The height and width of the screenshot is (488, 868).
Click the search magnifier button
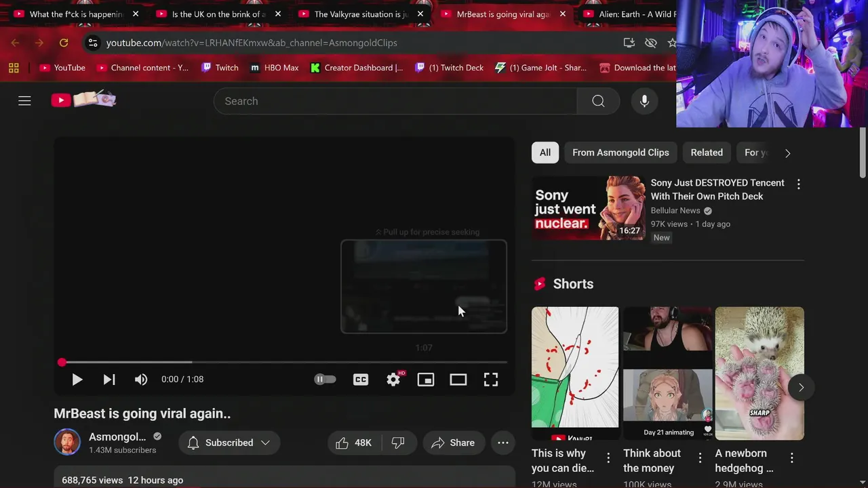598,101
